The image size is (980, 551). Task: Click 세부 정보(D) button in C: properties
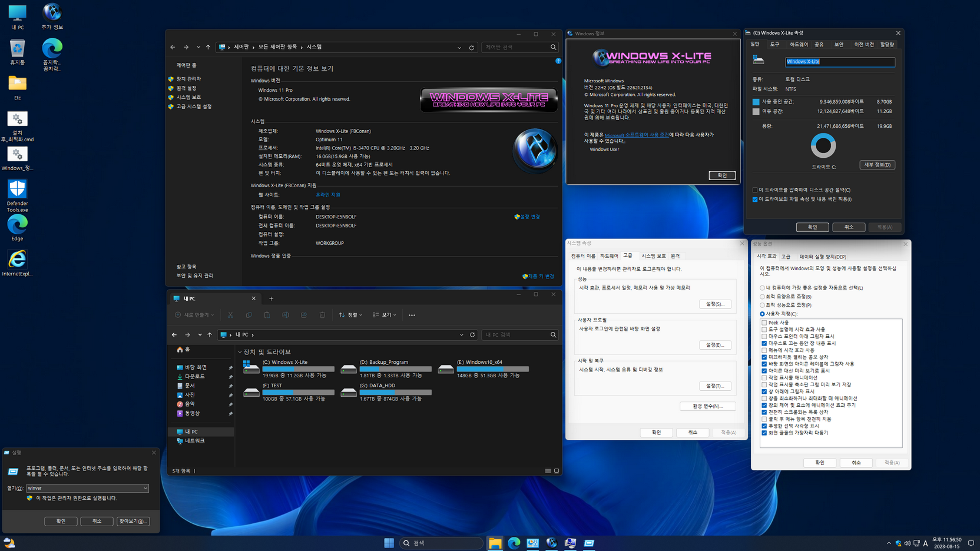[877, 165]
